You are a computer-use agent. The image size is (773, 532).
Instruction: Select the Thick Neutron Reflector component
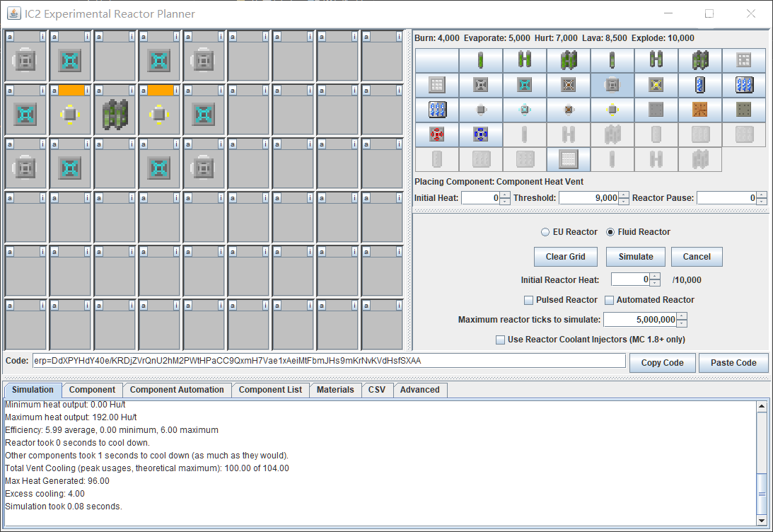click(437, 86)
